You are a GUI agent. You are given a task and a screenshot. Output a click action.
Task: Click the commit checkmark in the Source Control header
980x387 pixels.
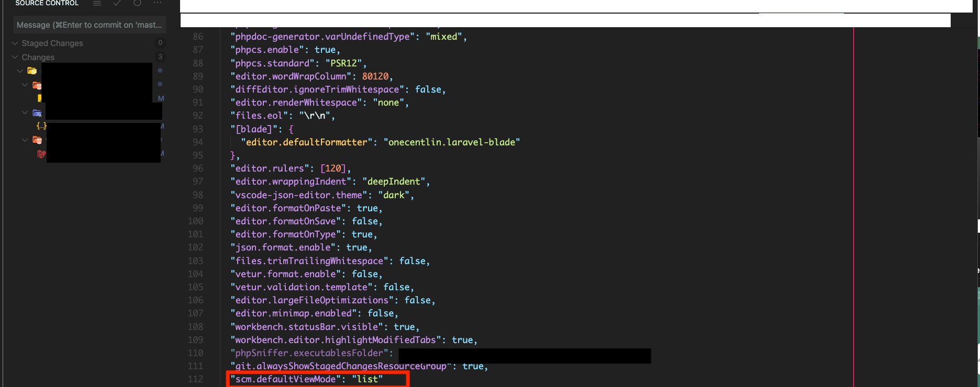117,3
